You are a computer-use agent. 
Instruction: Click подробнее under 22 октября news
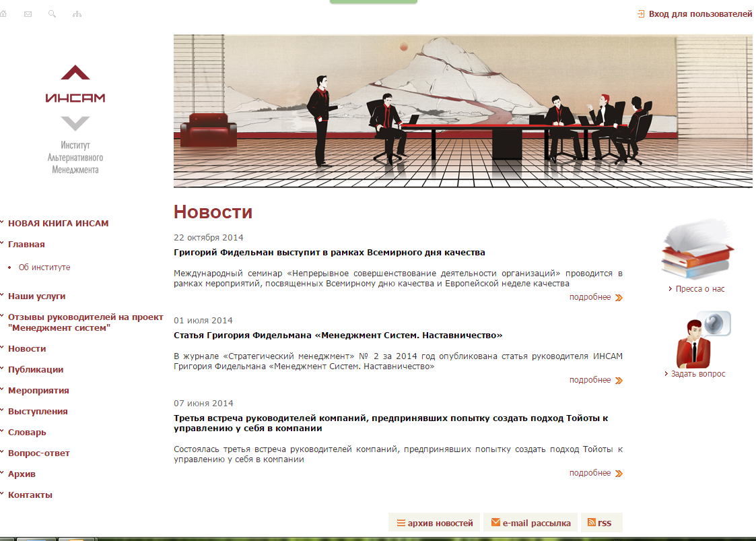590,297
